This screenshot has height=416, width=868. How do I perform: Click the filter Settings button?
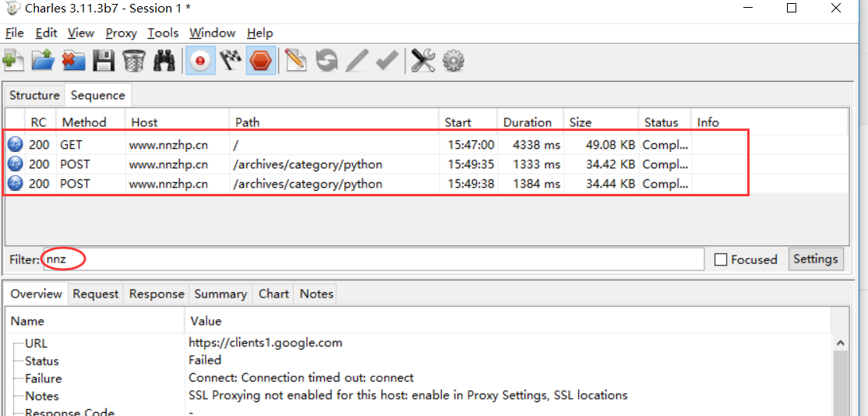[x=816, y=259]
